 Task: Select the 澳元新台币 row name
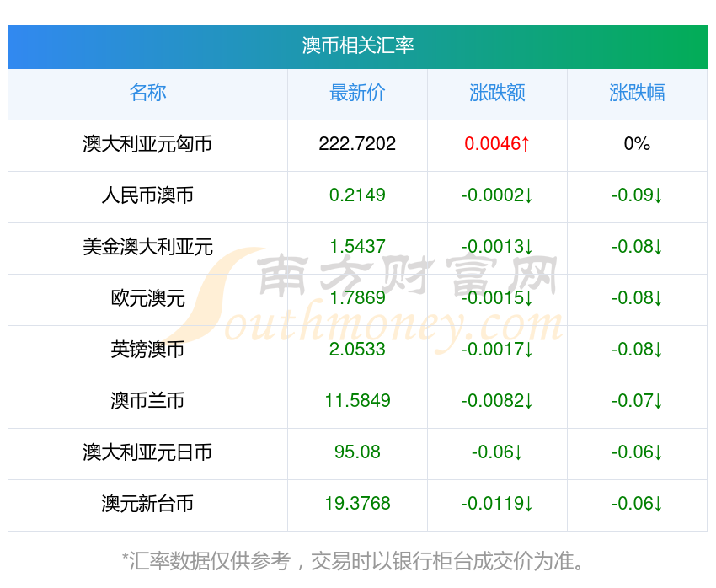(147, 504)
